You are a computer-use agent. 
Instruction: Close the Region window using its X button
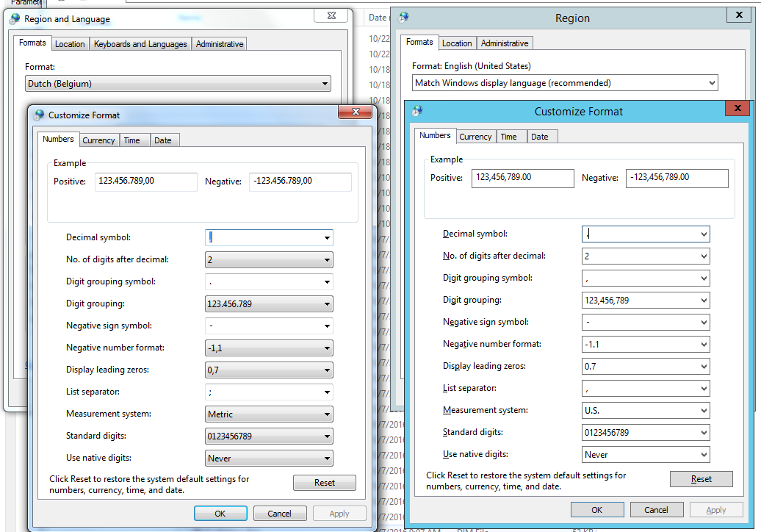pos(738,15)
